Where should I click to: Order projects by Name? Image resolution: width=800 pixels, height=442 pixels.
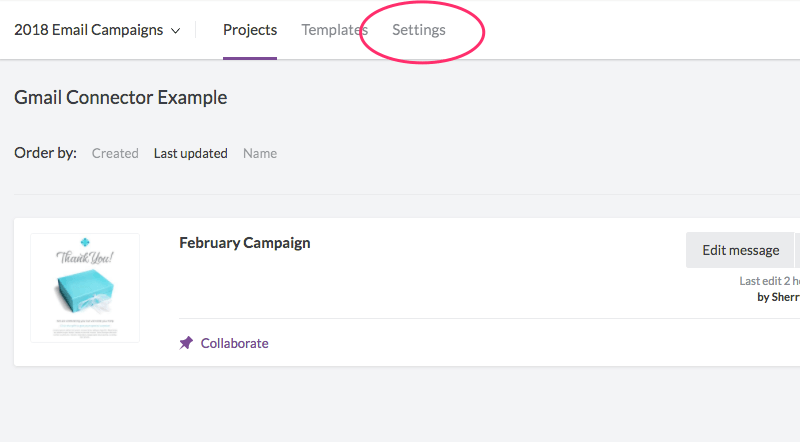pos(260,153)
